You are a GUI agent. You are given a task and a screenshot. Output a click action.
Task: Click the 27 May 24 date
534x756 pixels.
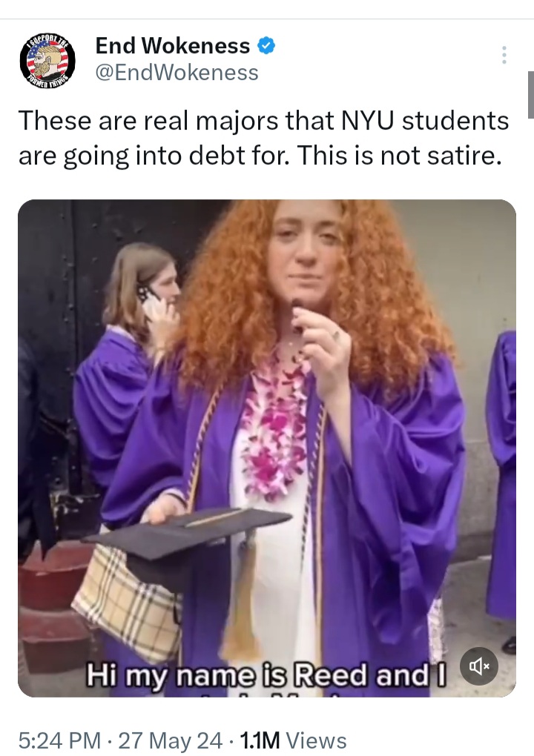[x=171, y=740]
